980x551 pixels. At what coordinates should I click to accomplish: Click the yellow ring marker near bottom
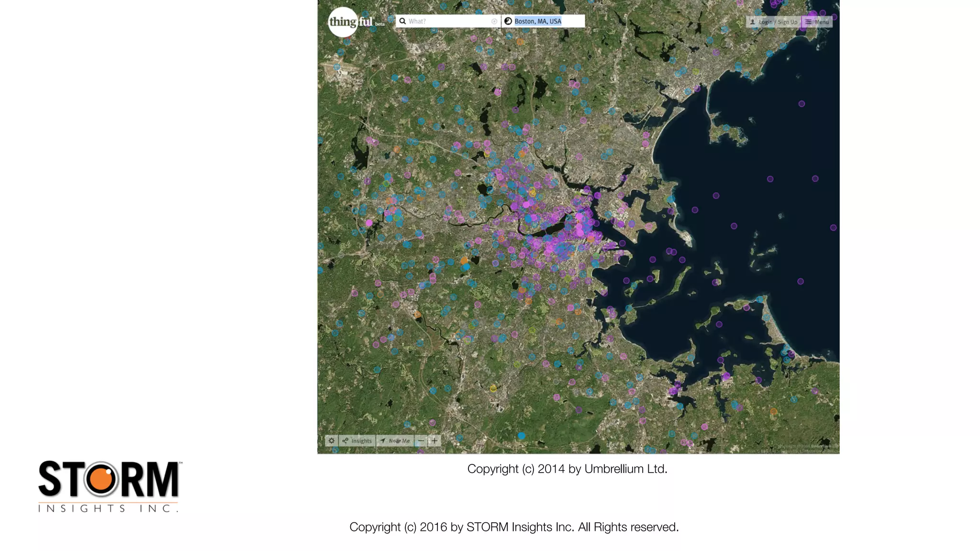[493, 388]
